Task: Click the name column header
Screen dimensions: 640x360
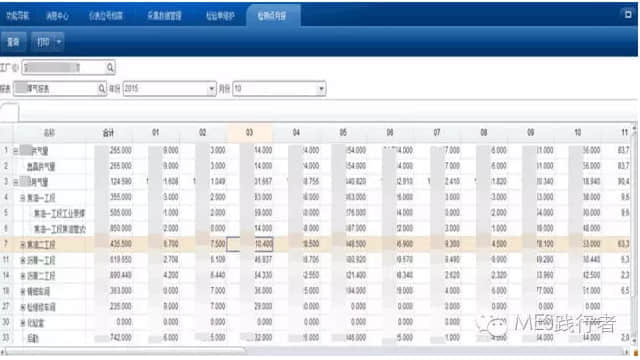Action: (49, 133)
